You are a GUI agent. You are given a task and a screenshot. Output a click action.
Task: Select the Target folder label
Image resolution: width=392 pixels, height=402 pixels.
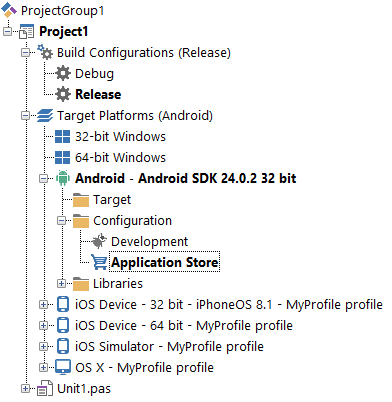(x=112, y=200)
